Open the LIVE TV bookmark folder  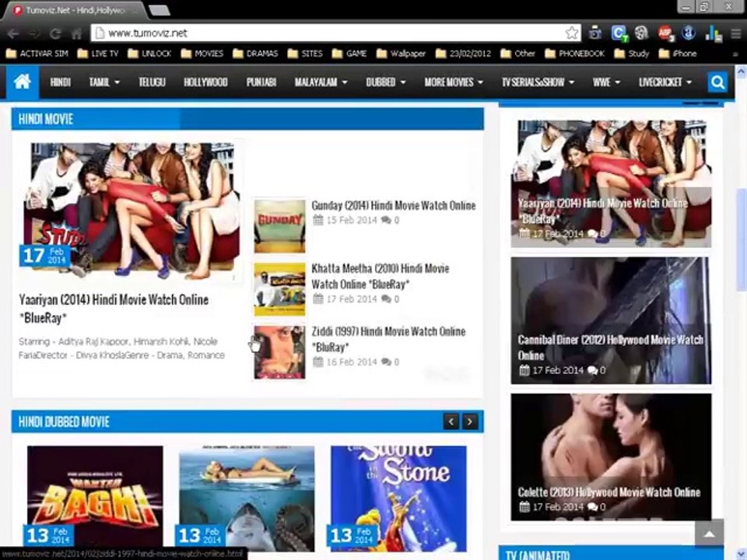tap(98, 54)
